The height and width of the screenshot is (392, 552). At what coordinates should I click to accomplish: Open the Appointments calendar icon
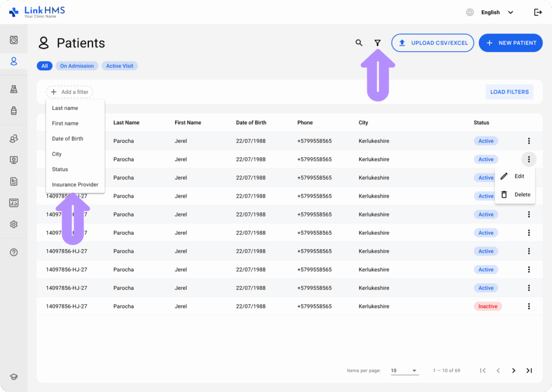[x=15, y=39]
